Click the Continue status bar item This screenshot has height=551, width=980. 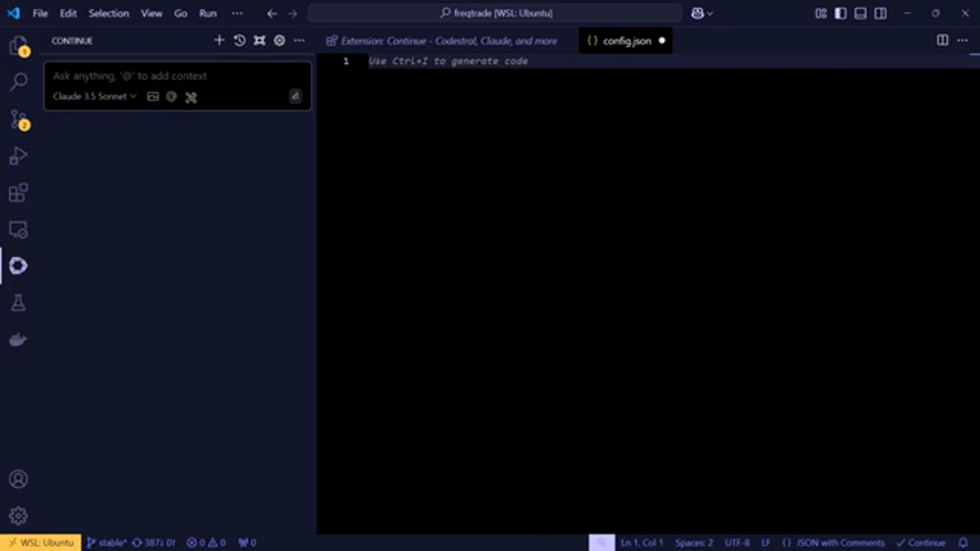[921, 543]
